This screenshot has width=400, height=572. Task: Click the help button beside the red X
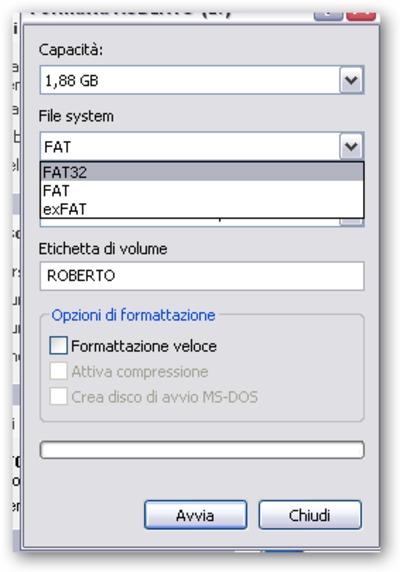(329, 16)
